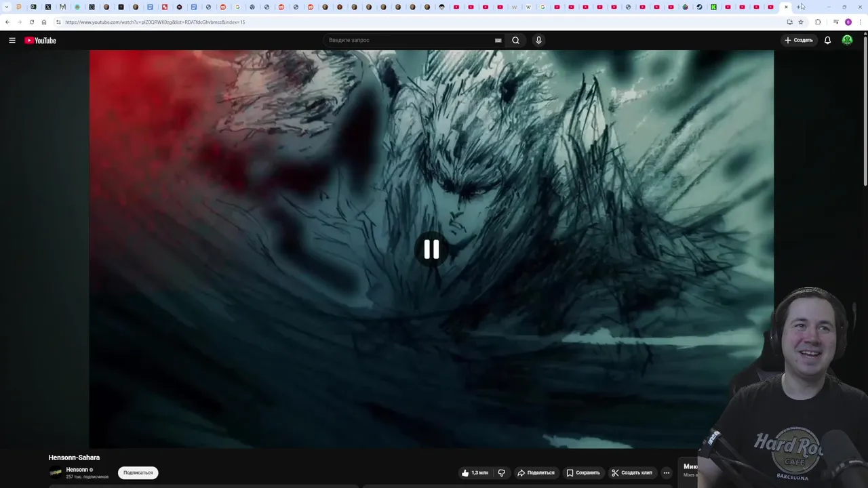Subscribe with the Подписаться button
Screen dimensions: 868x488
pyautogui.click(x=138, y=472)
